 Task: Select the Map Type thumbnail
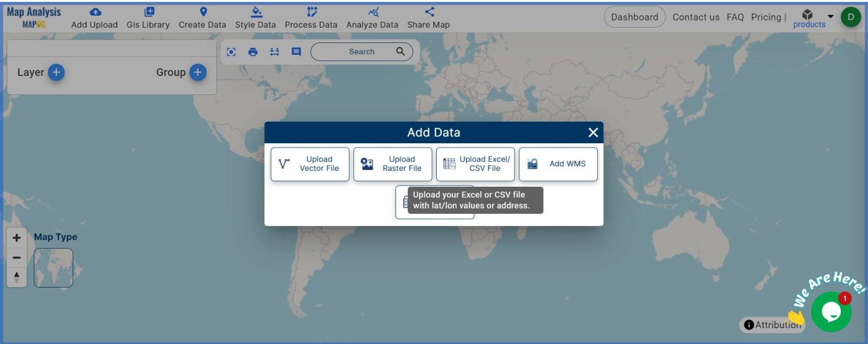pos(53,267)
